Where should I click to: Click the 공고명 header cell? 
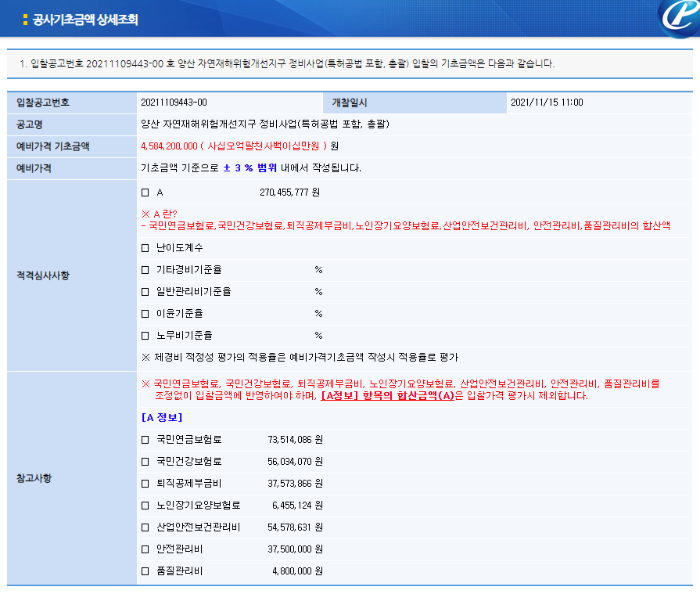point(72,124)
